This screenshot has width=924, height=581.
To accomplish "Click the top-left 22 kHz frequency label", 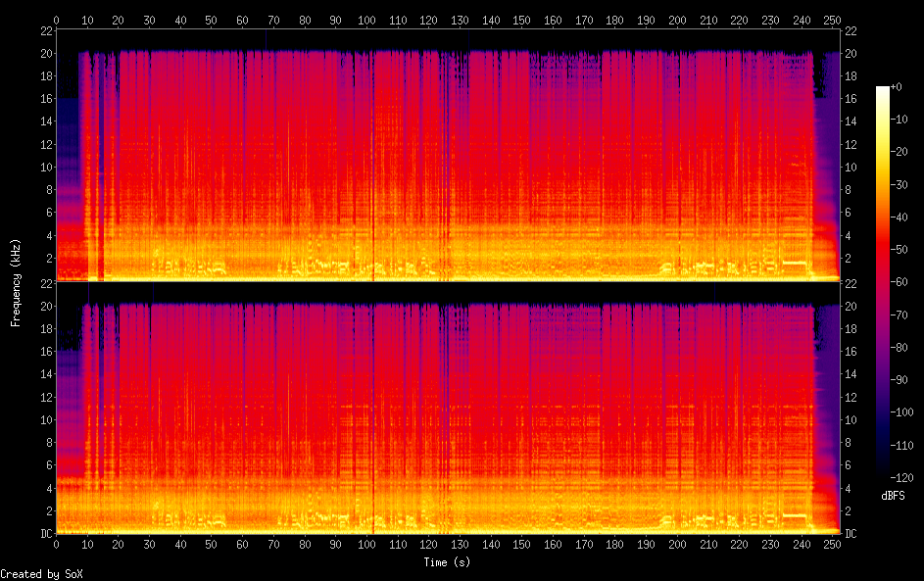I will [x=44, y=30].
